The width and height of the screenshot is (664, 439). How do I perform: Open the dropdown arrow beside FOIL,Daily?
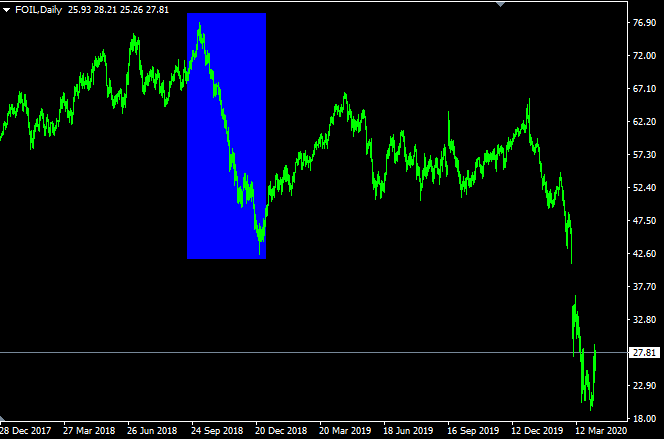tap(6, 10)
